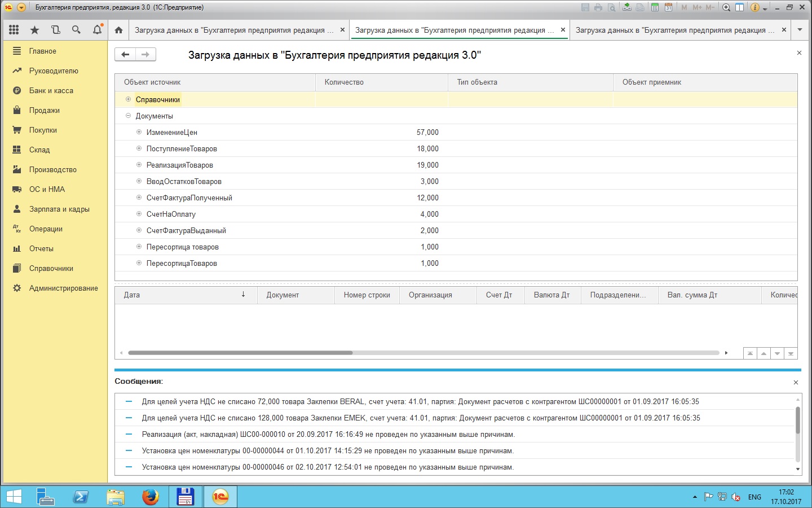812x508 pixels.
Task: Select the message about Заклепки BERAL
Action: [x=455, y=401]
